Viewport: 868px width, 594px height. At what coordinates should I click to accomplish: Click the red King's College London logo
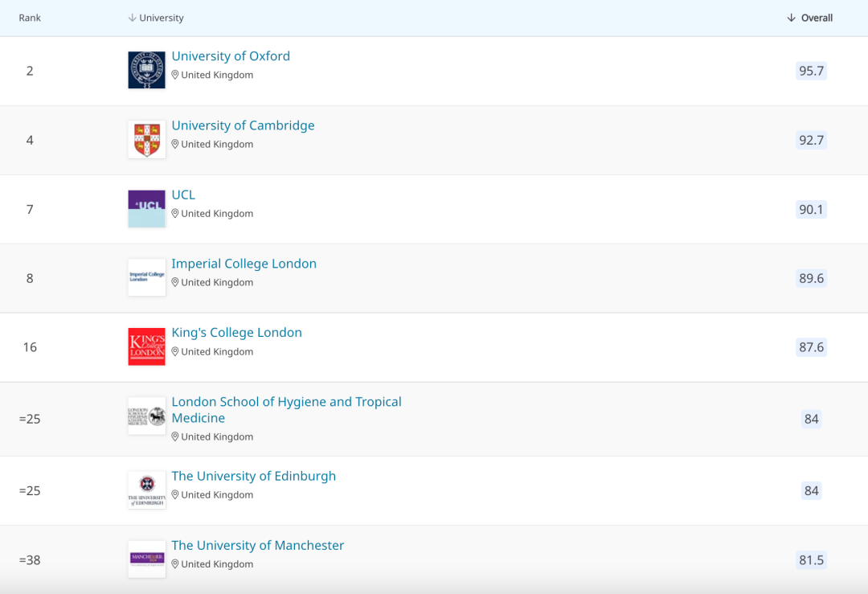(x=146, y=346)
